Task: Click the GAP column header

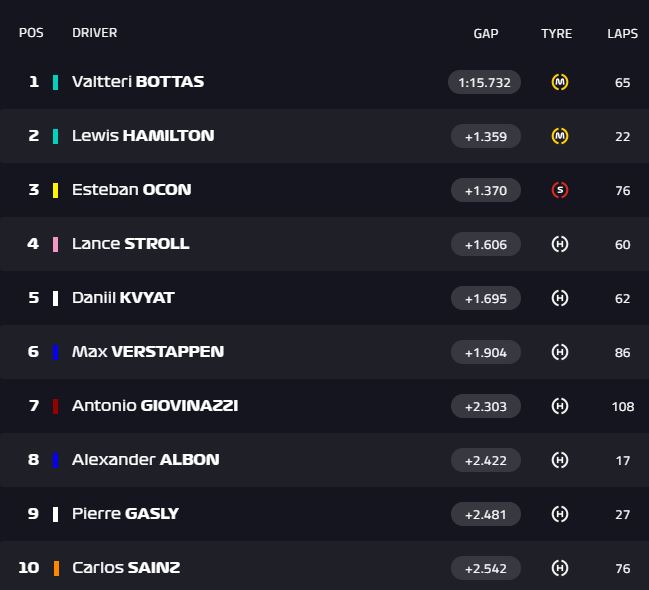Action: pyautogui.click(x=485, y=33)
